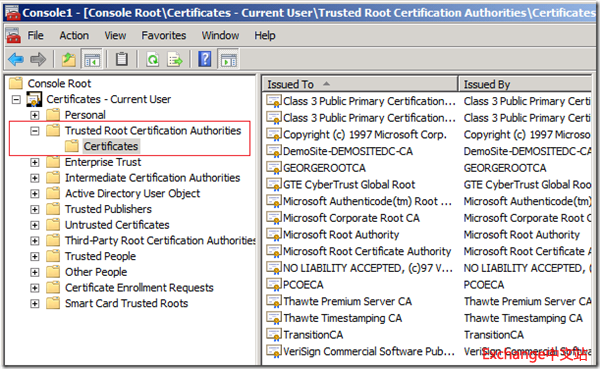Screen dimensions: 600x369
Task: Expand the Trusted People node
Action: click(x=35, y=257)
